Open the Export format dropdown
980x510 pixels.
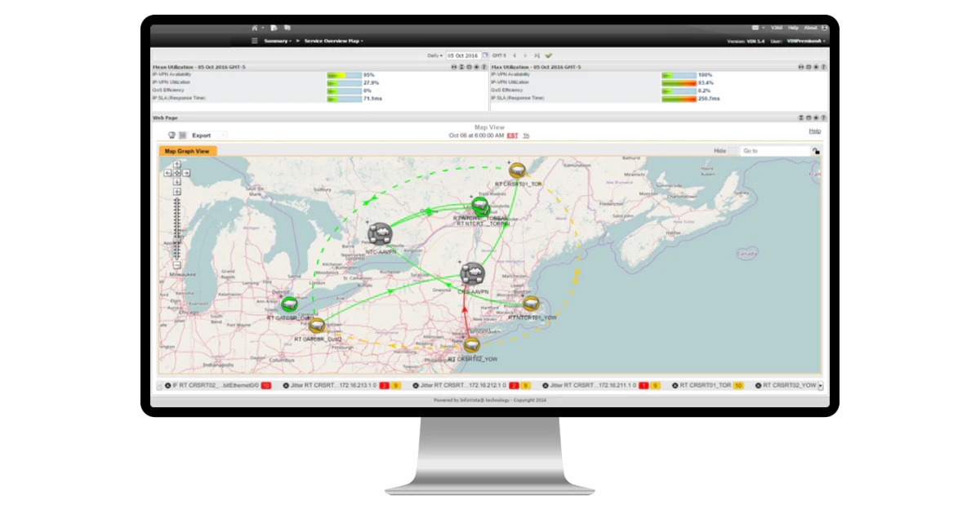(223, 135)
